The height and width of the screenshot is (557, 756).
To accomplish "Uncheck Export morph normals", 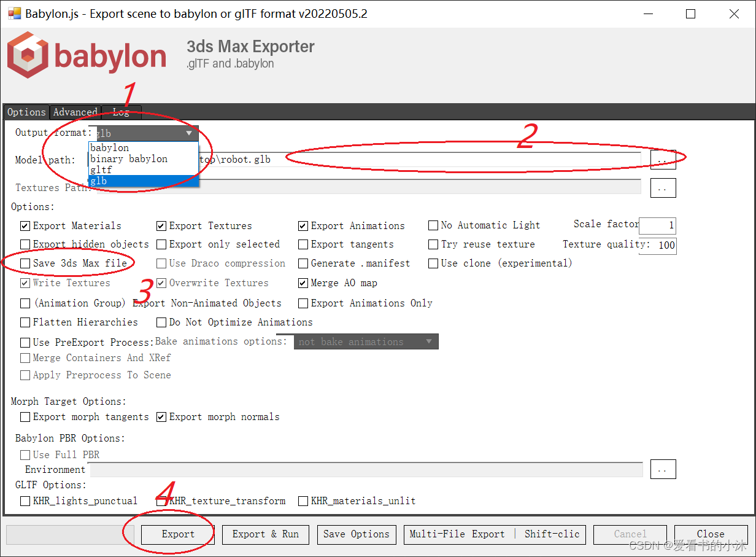I will coord(161,417).
